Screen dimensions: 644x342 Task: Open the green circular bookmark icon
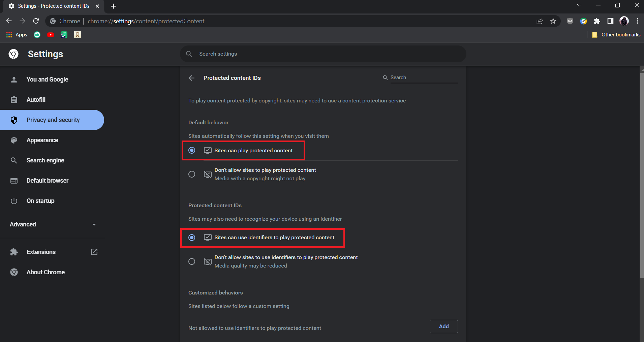point(37,35)
